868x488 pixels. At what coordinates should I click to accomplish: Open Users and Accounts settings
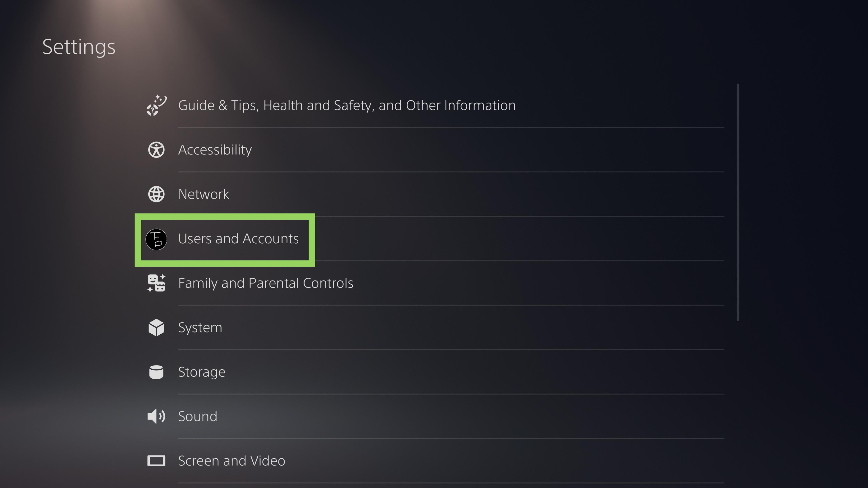point(238,239)
